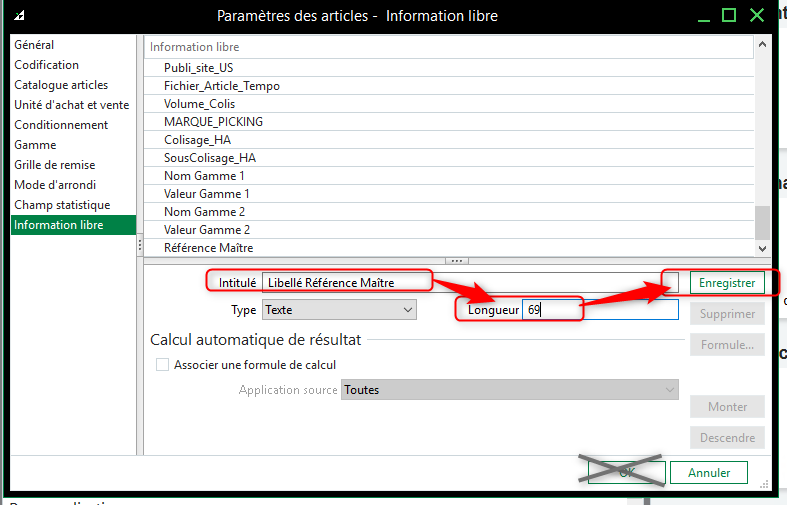Click the list scrollbar down arrow

762,248
